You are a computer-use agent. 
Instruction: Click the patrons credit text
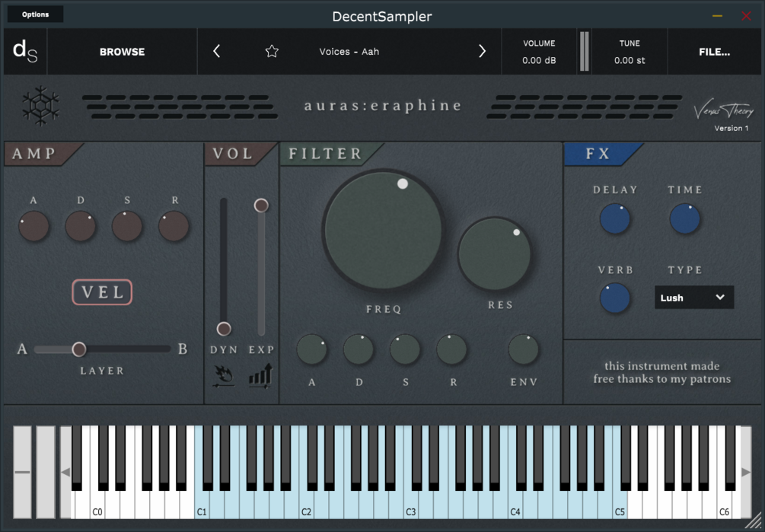pyautogui.click(x=662, y=372)
